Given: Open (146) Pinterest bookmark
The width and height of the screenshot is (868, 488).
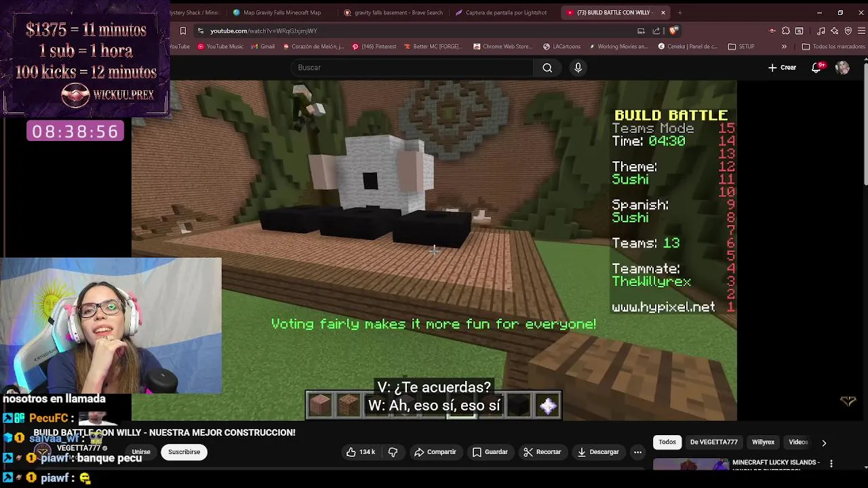Looking at the screenshot, I should 374,47.
